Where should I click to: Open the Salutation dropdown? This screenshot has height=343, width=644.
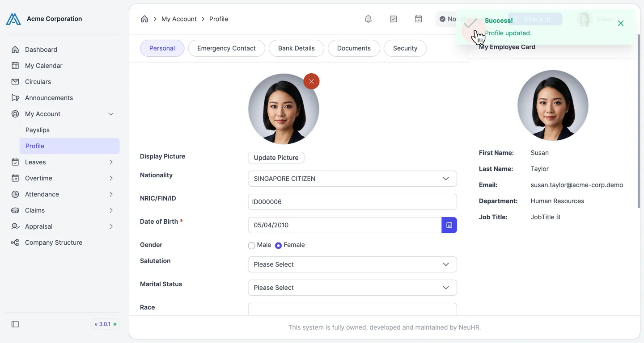click(352, 264)
